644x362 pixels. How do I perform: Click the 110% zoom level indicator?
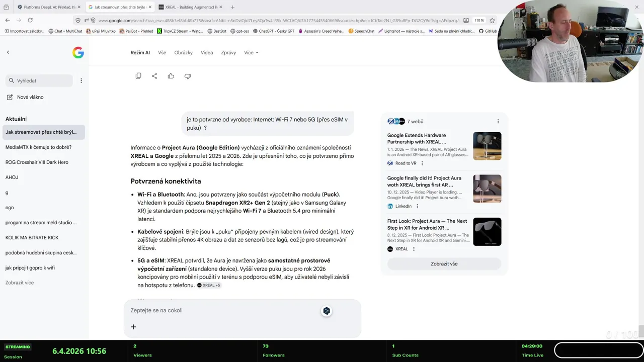479,20
